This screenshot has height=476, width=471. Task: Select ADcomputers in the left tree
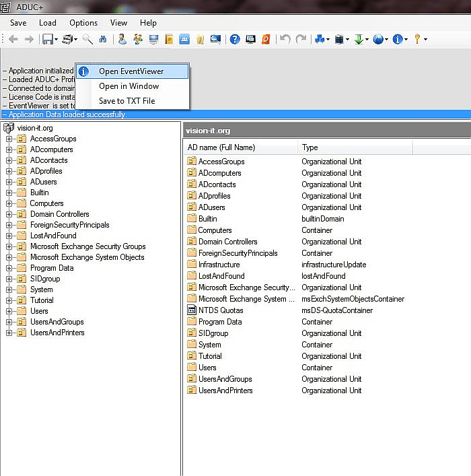pyautogui.click(x=52, y=149)
